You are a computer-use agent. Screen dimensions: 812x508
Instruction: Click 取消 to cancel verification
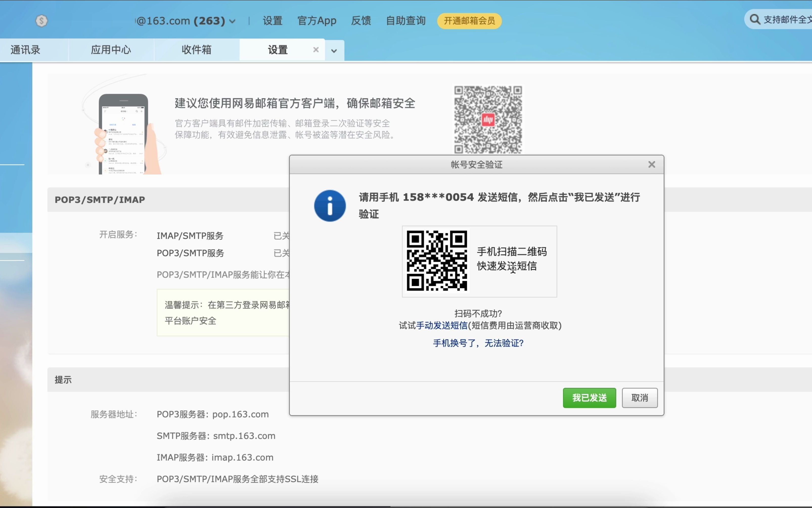click(x=639, y=398)
